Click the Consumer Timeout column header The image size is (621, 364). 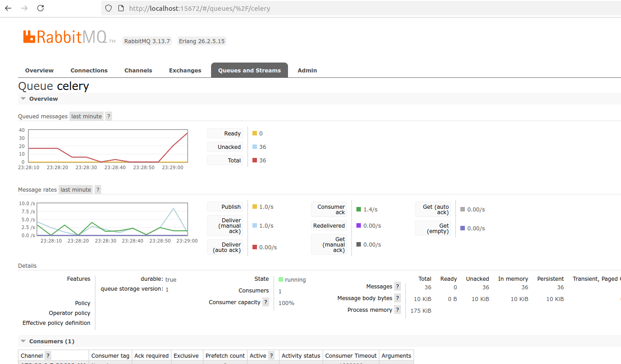[351, 355]
